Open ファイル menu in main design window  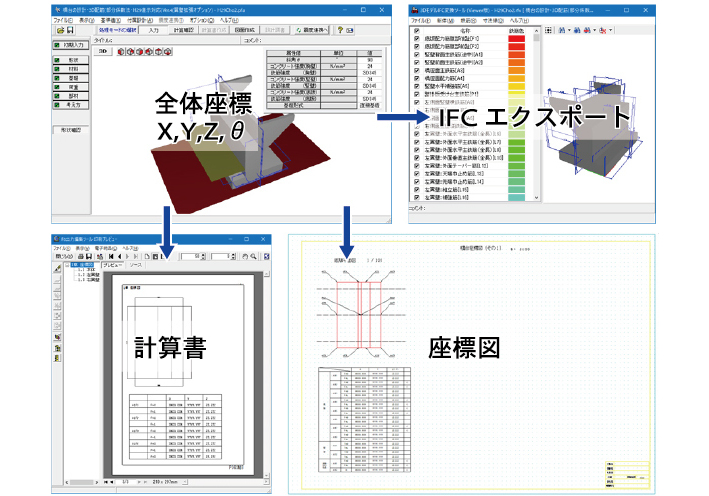[63, 20]
